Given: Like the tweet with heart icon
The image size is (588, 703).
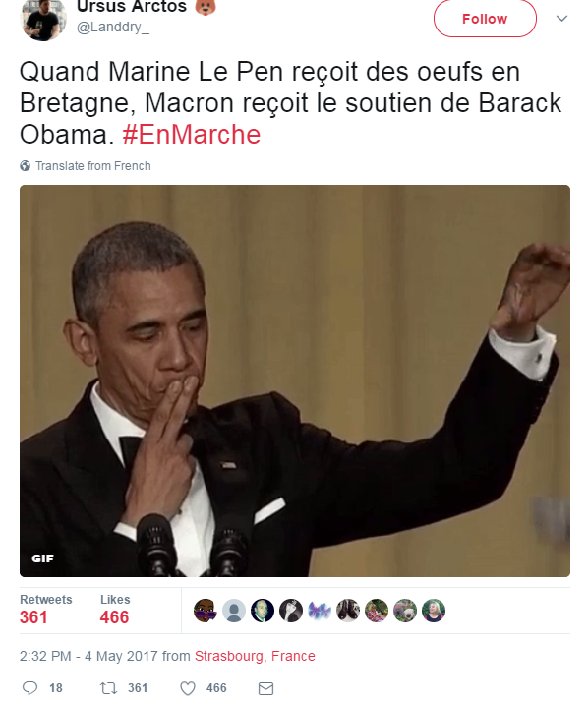Looking at the screenshot, I should pyautogui.click(x=188, y=687).
